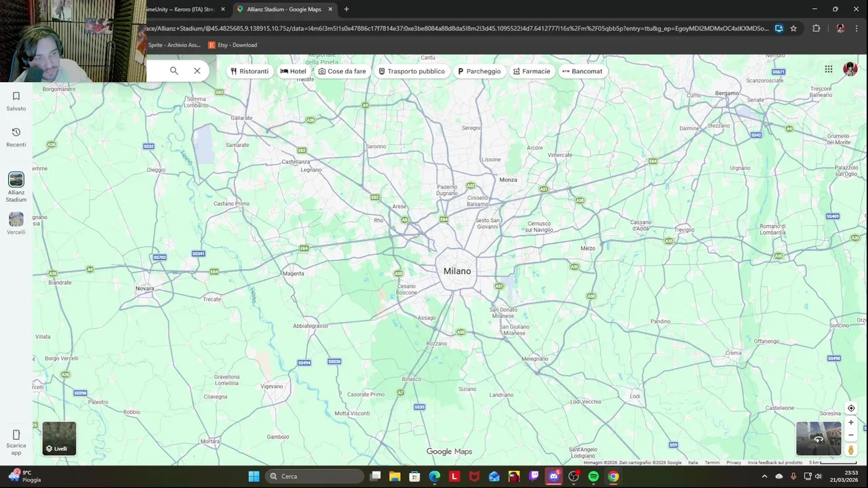Click the Crema label on map
Screen dimensions: 868x488
tap(734, 353)
